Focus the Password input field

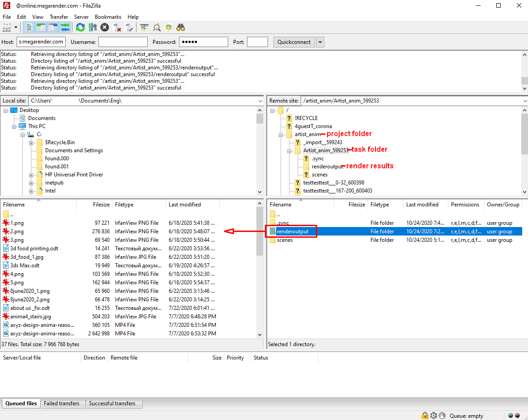[204, 42]
